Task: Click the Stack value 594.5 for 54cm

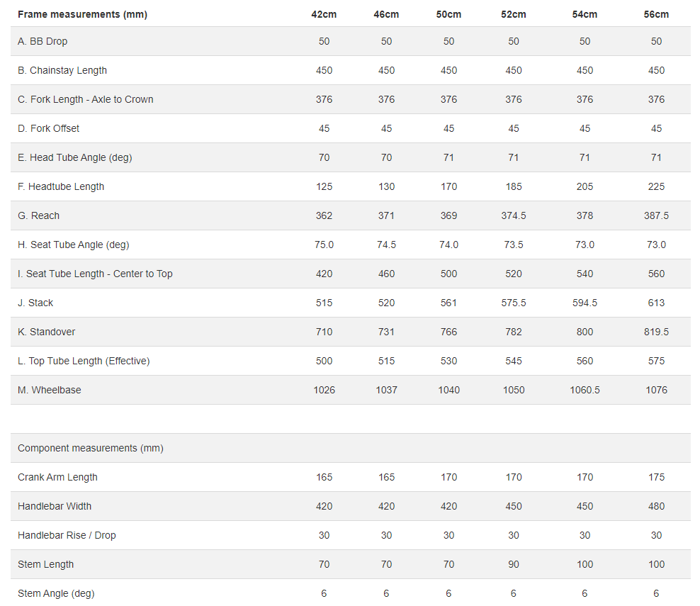Action: point(585,303)
